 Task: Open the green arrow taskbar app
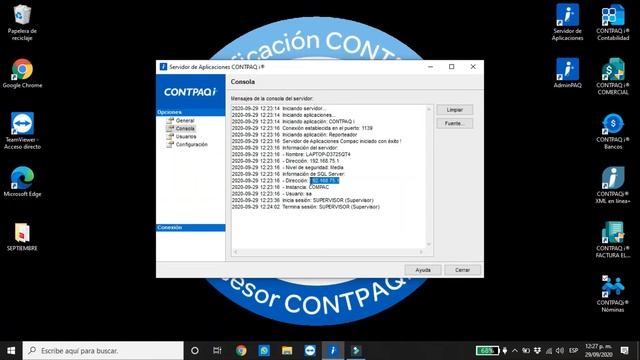click(x=356, y=351)
